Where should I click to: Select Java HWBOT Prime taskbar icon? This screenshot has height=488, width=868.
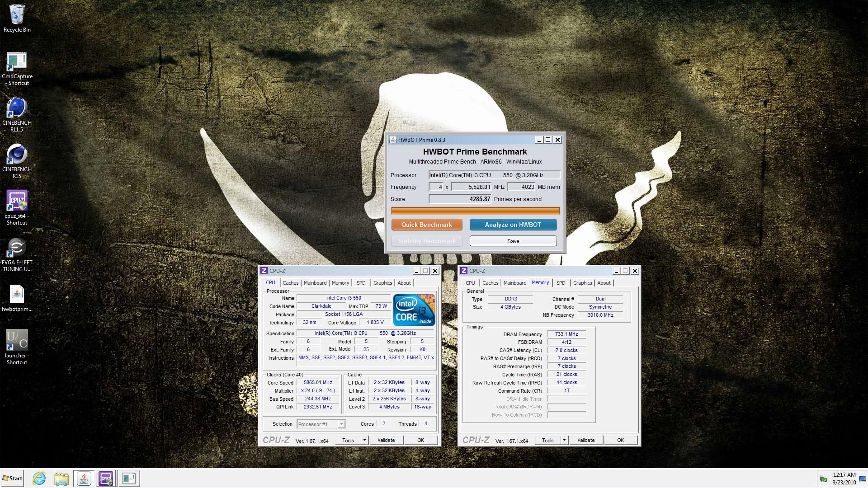84,478
